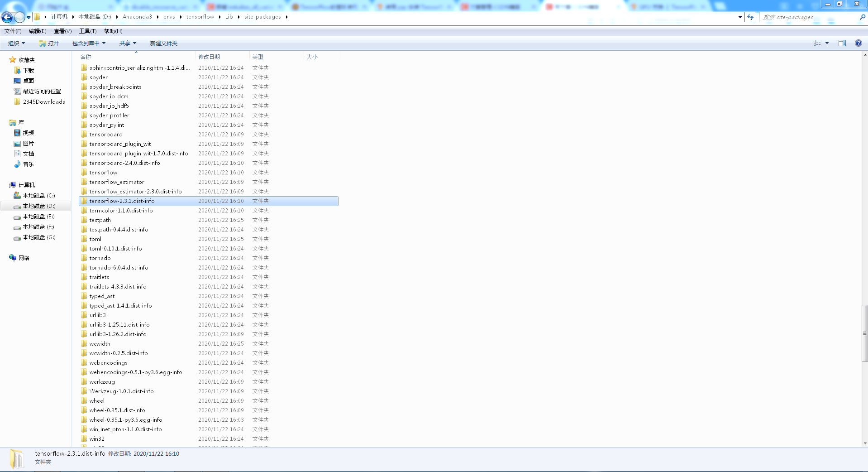Open the 文档 library
The height and width of the screenshot is (472, 868).
(24, 154)
